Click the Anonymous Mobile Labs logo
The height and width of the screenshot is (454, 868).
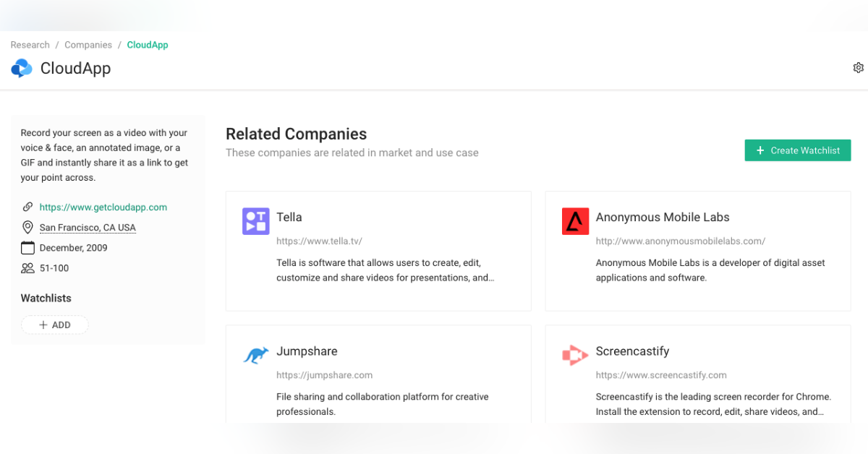click(x=575, y=221)
